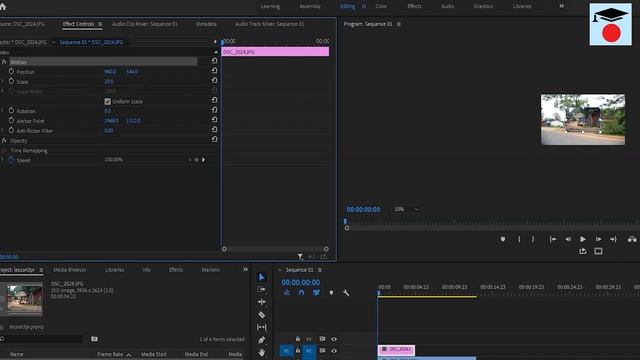
Task: Toggle animation stopwatch for Position
Action: [11, 71]
